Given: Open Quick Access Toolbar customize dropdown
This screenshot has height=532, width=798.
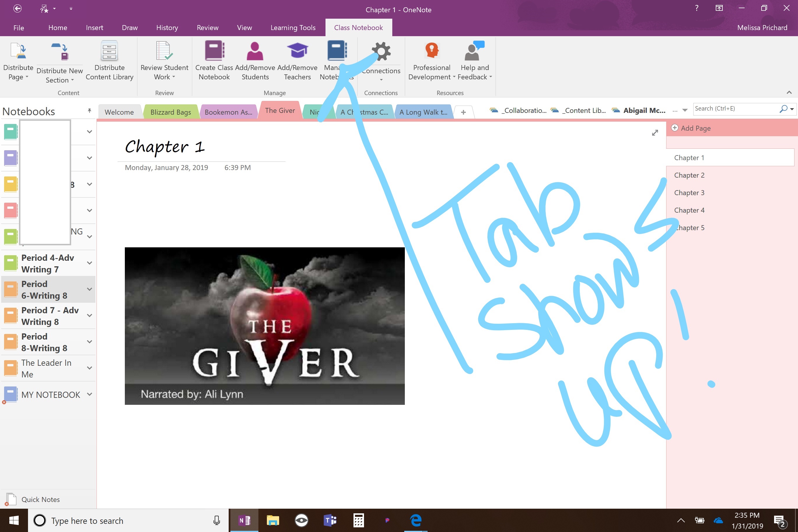Looking at the screenshot, I should pyautogui.click(x=71, y=8).
